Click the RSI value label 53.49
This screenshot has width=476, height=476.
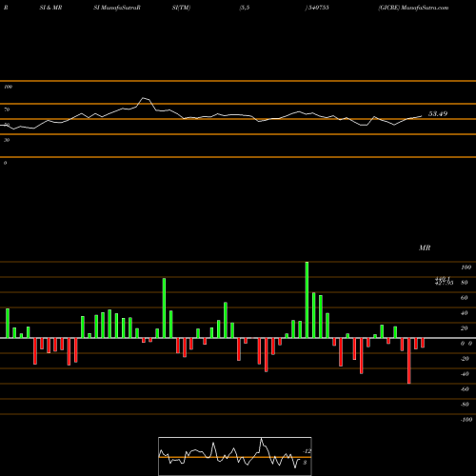(438, 113)
